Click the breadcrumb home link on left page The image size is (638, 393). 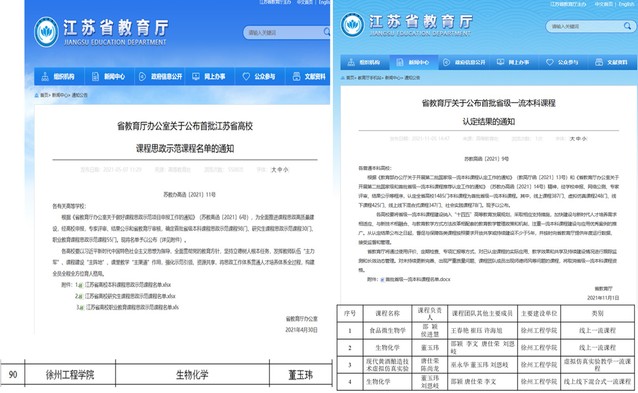[44, 95]
